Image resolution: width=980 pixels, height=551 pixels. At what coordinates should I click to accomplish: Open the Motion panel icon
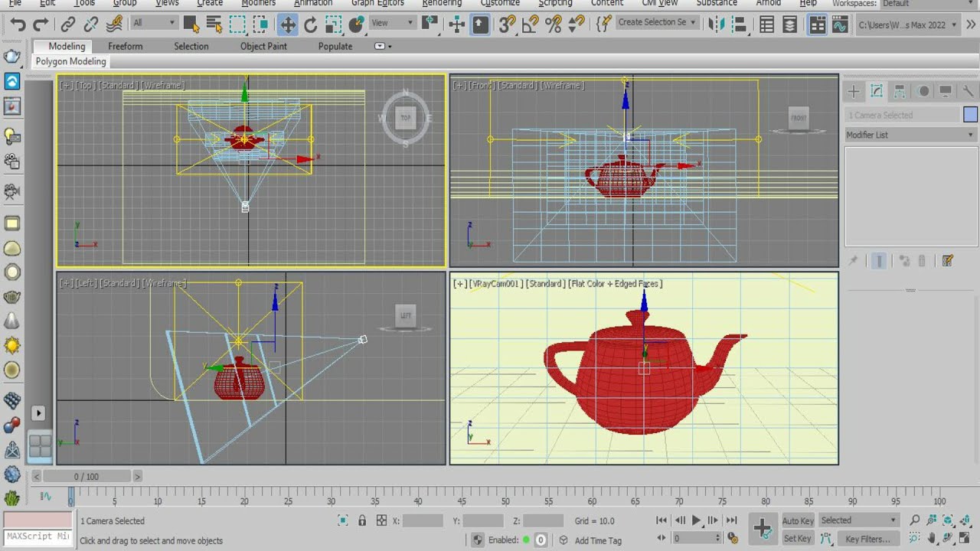click(x=923, y=92)
